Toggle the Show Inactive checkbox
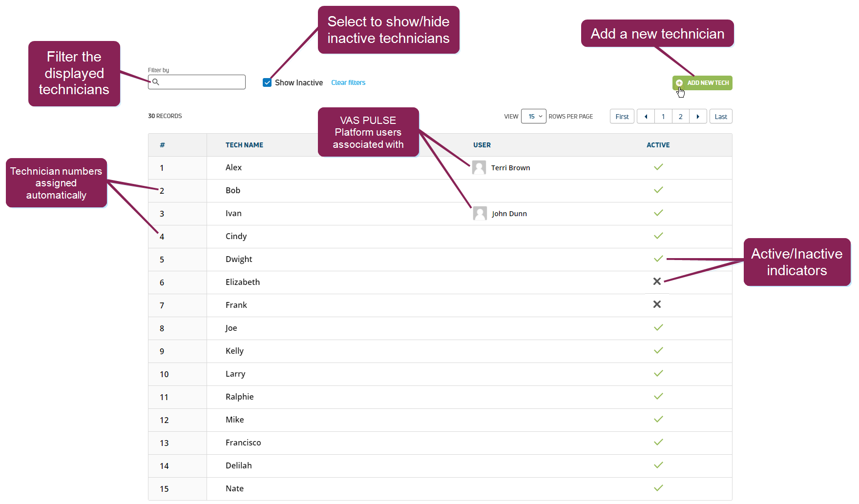 [x=267, y=82]
